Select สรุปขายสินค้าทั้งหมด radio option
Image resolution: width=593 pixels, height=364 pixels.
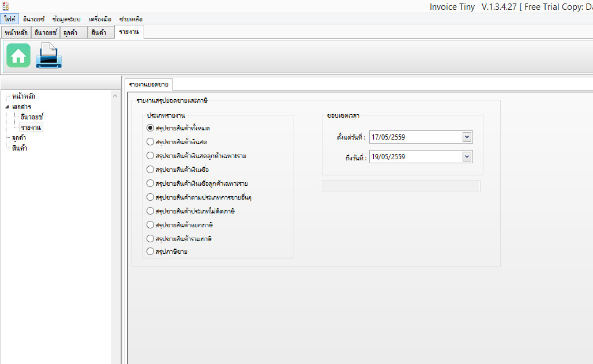(178, 128)
